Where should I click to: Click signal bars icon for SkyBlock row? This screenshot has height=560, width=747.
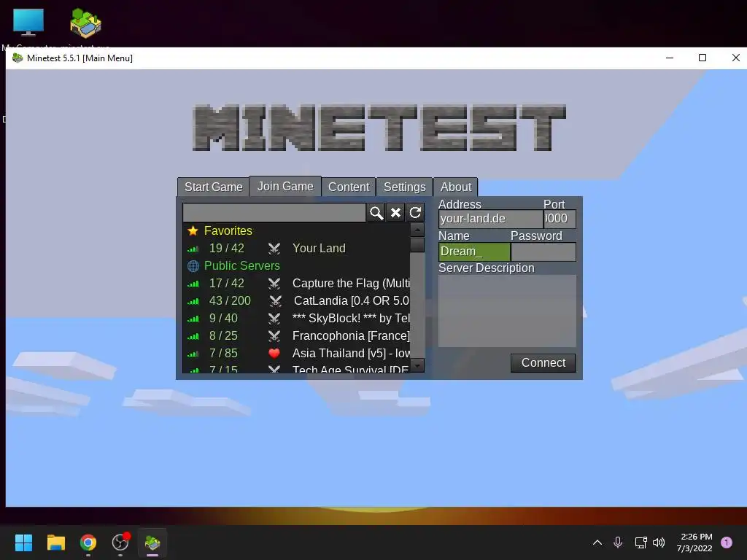(193, 319)
